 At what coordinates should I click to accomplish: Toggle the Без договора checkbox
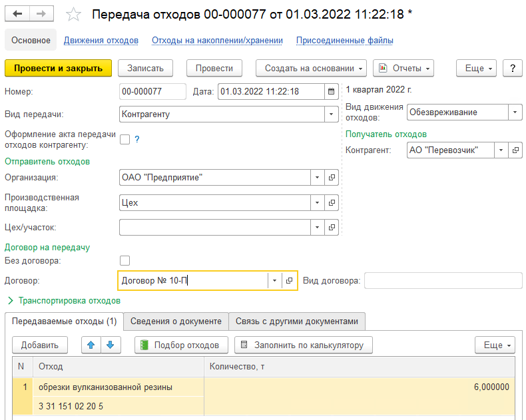125,261
